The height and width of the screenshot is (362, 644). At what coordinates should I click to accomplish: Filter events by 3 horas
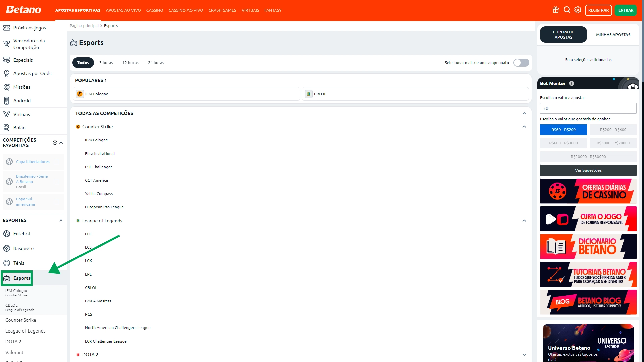pos(106,63)
